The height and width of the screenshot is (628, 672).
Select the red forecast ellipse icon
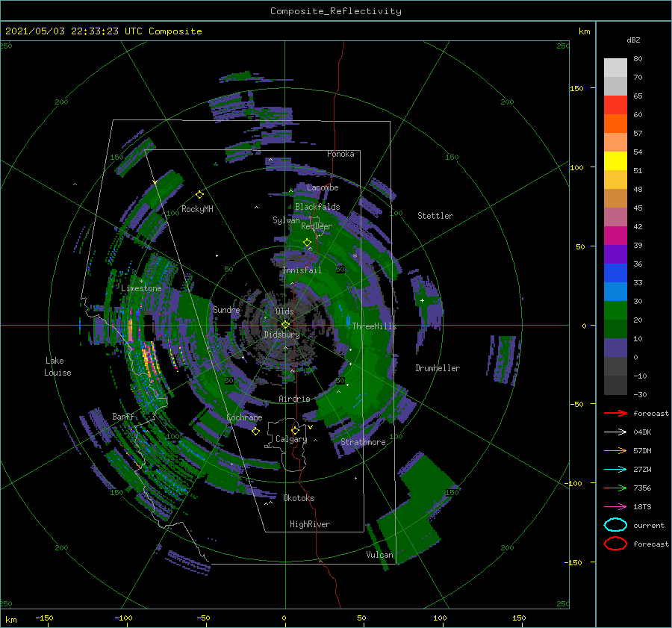615,544
